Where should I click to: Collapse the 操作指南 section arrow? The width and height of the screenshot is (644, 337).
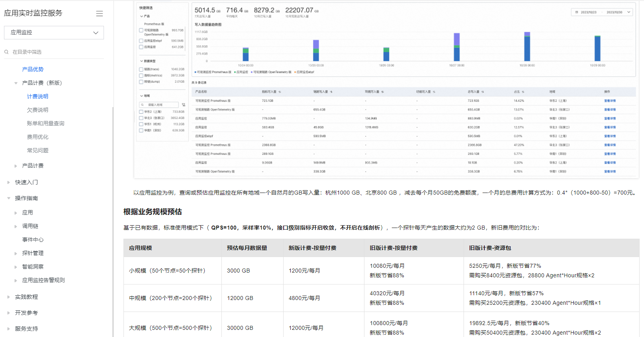tap(9, 198)
